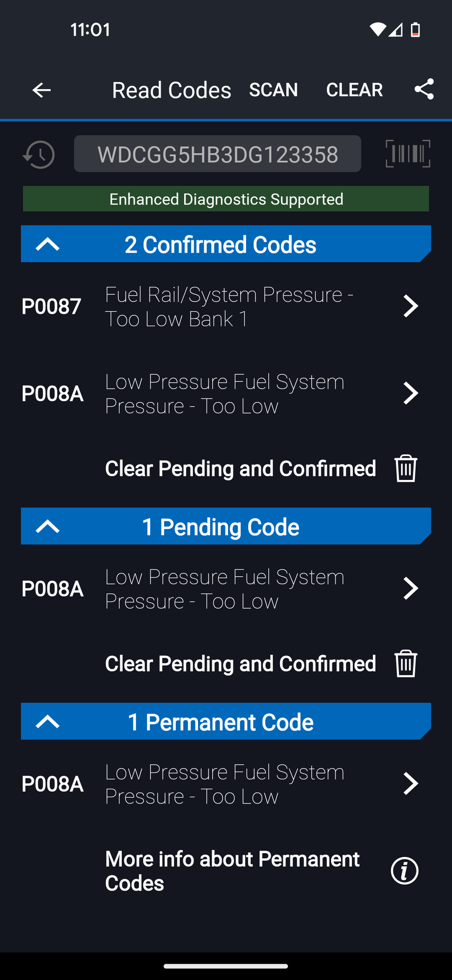Tap More info about Permanent Codes

coord(232,871)
